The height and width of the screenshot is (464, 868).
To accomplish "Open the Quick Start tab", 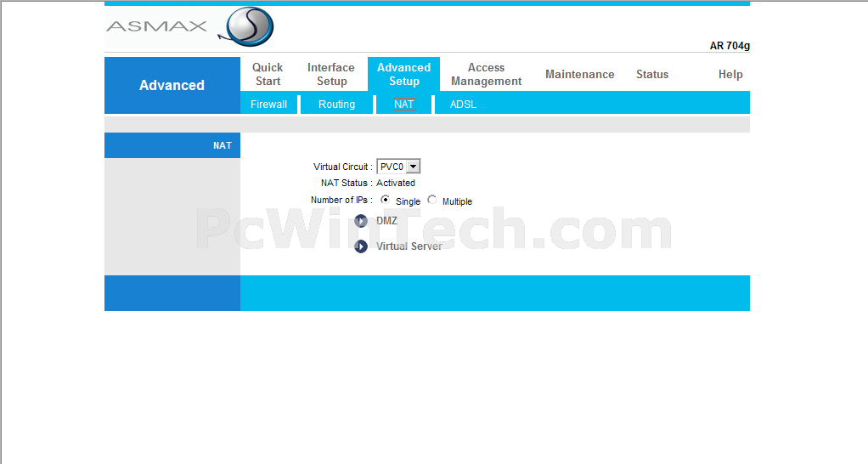I will point(268,74).
